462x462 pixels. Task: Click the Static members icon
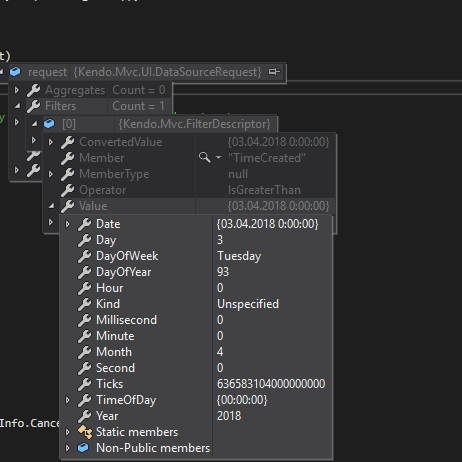pos(85,432)
